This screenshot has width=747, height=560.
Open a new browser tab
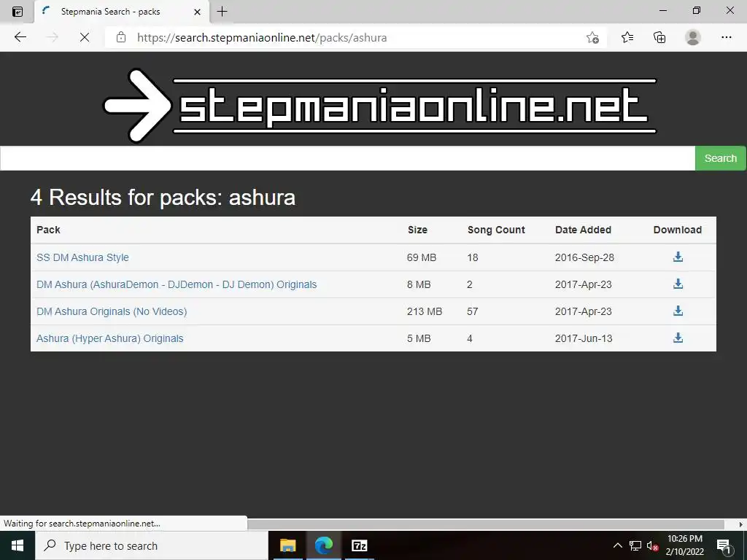coord(222,12)
